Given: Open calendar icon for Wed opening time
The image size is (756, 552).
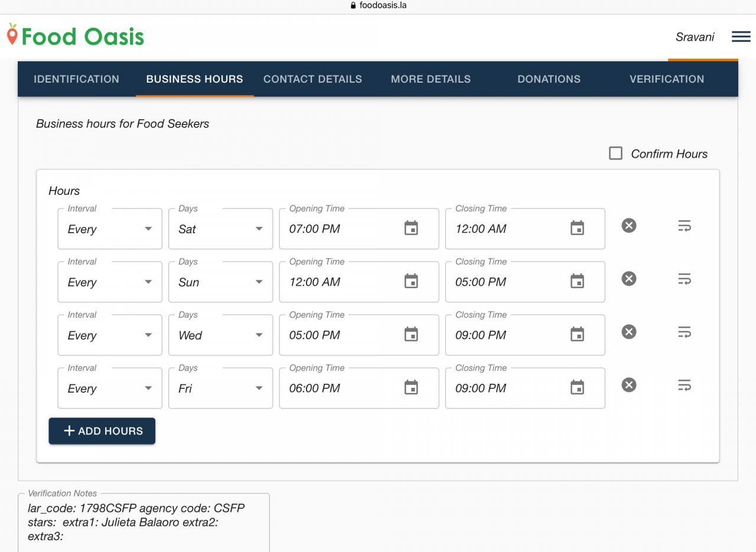Looking at the screenshot, I should pos(411,334).
